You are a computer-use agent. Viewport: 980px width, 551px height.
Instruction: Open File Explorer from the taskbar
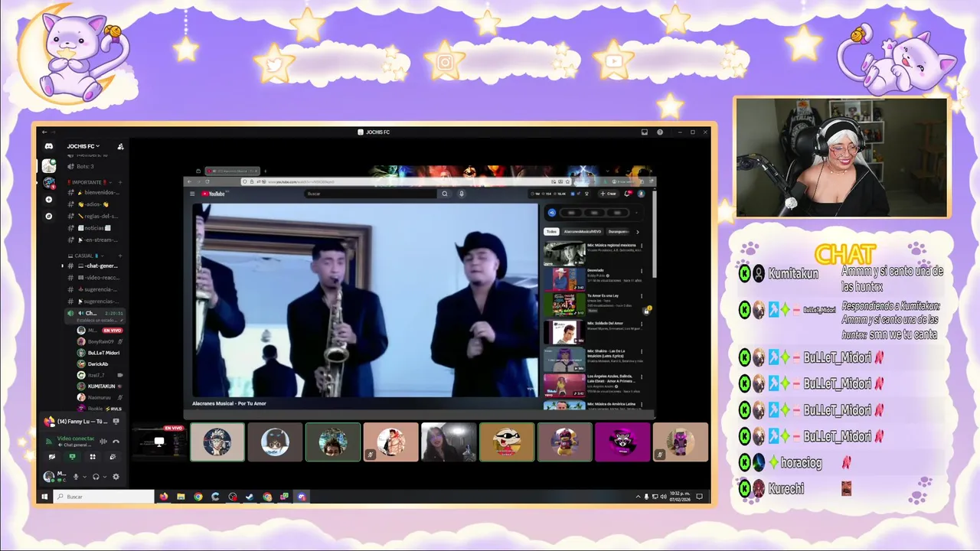[x=181, y=497]
